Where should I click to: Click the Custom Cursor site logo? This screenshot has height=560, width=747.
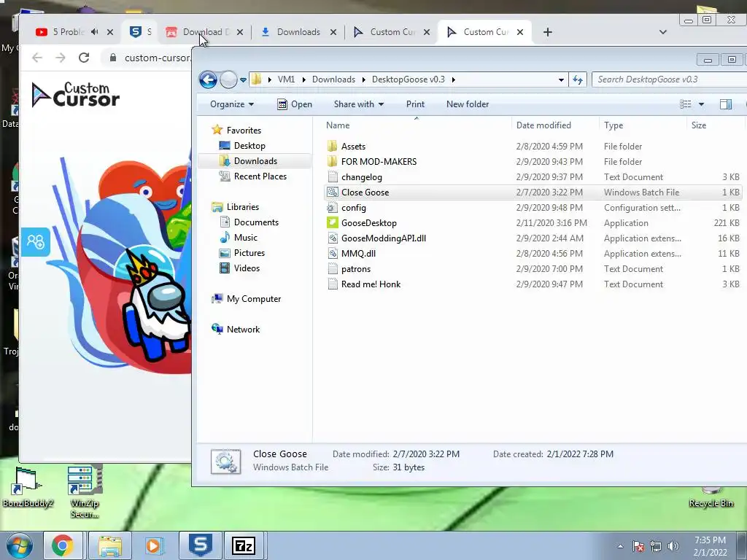pos(75,94)
